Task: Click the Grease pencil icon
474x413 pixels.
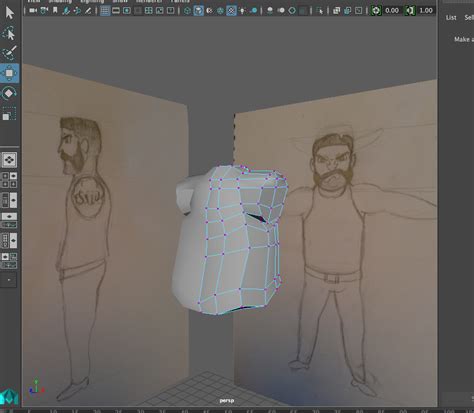Action: 88,11
